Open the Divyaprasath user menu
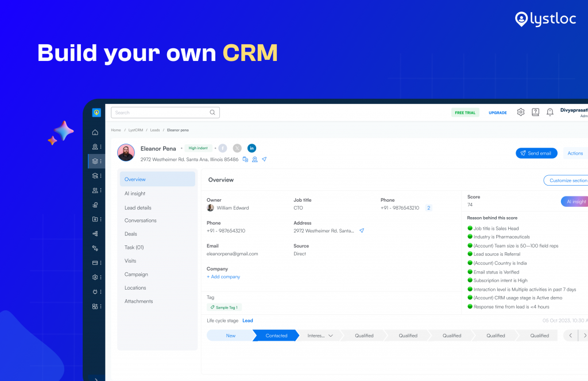The height and width of the screenshot is (381, 588). click(x=574, y=113)
